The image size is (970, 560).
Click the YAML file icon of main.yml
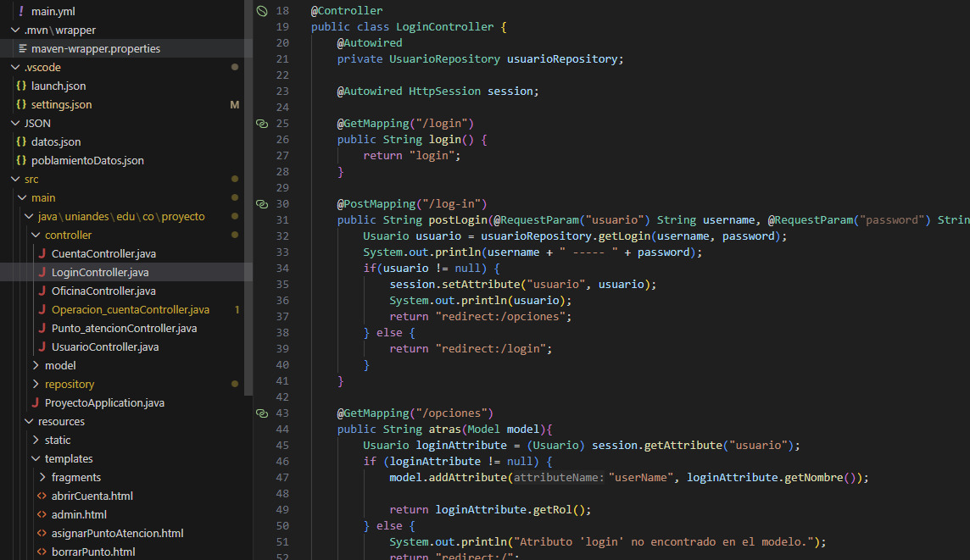21,11
